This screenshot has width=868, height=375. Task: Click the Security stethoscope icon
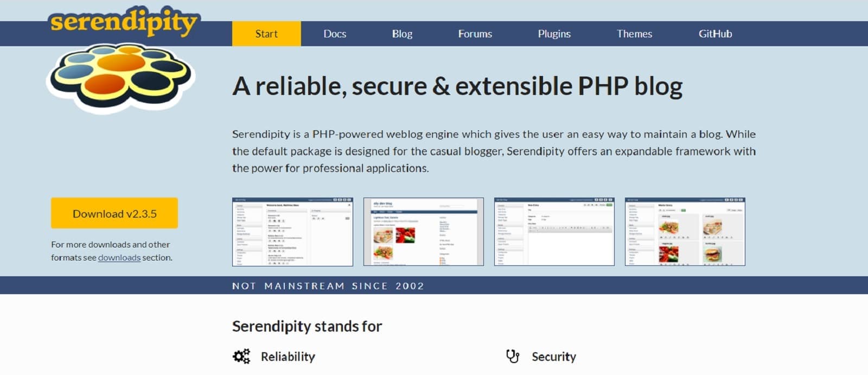(x=513, y=356)
